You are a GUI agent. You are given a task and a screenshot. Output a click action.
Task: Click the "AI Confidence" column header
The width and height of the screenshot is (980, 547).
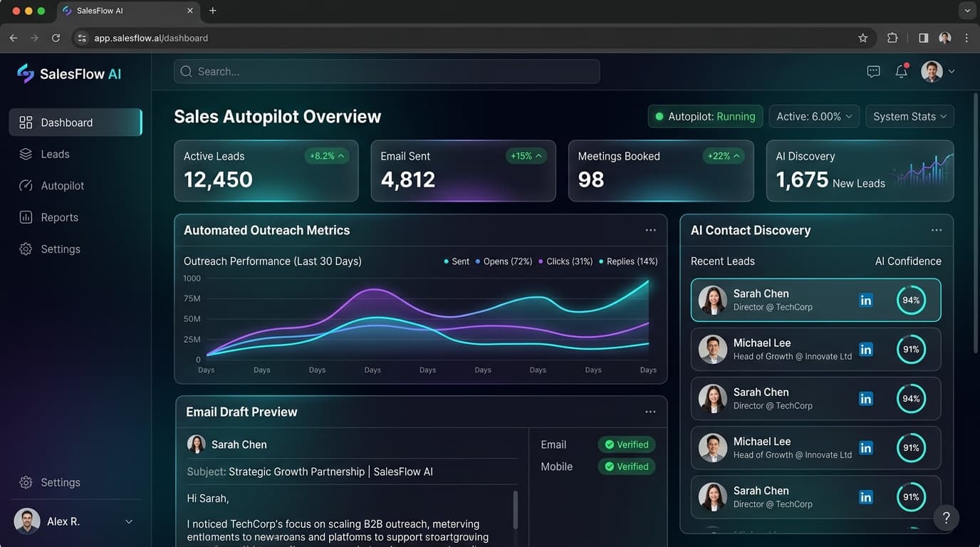(x=908, y=261)
